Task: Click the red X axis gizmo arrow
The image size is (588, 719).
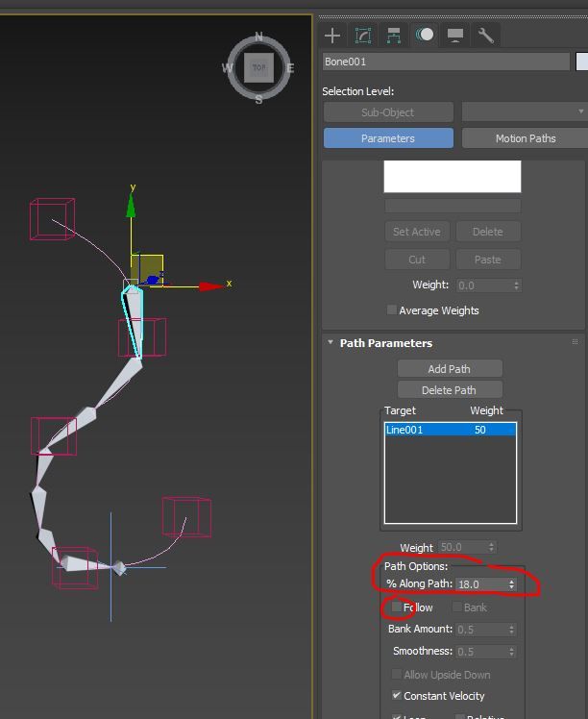Action: pos(210,286)
